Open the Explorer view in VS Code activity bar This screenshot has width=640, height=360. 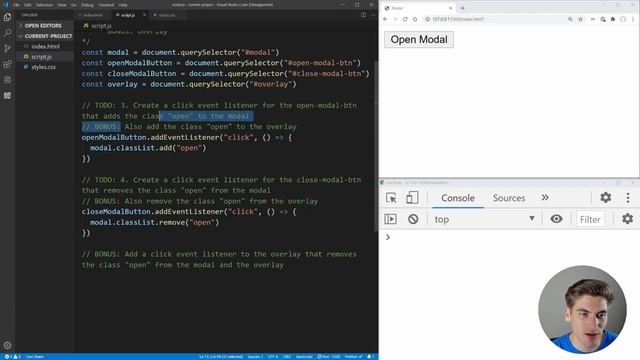[x=7, y=17]
